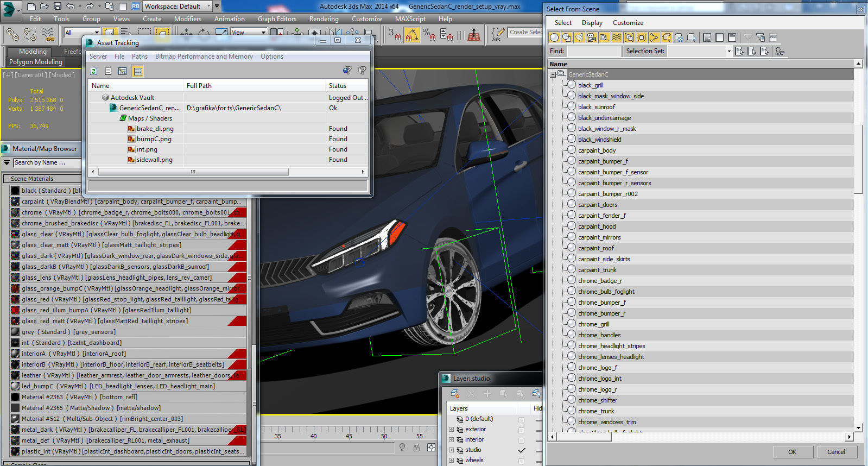Open the Material/Map Browser options arrow
The height and width of the screenshot is (466, 868).
point(7,162)
